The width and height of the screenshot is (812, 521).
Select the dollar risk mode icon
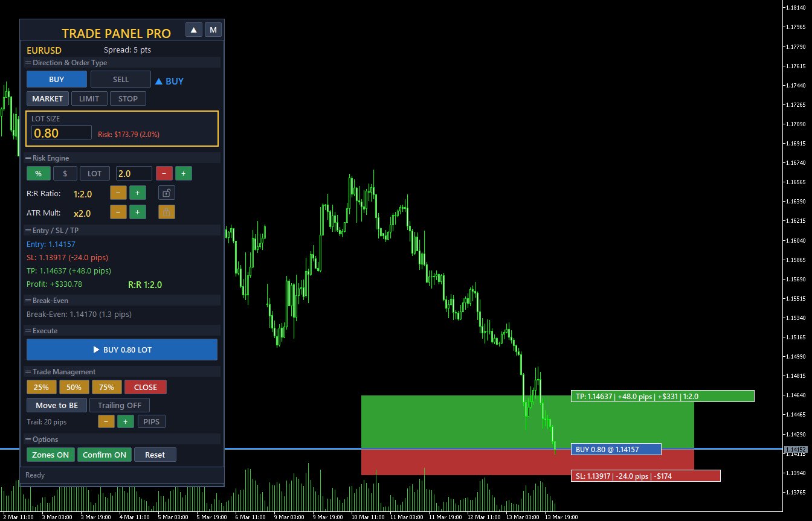65,173
